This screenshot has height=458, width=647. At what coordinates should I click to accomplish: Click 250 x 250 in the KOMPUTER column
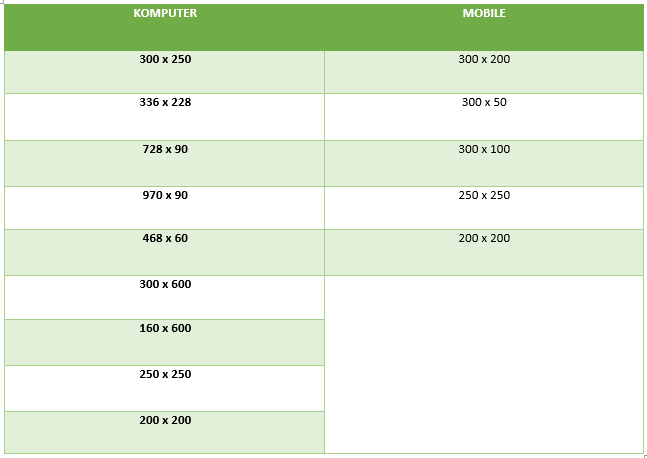(x=165, y=375)
